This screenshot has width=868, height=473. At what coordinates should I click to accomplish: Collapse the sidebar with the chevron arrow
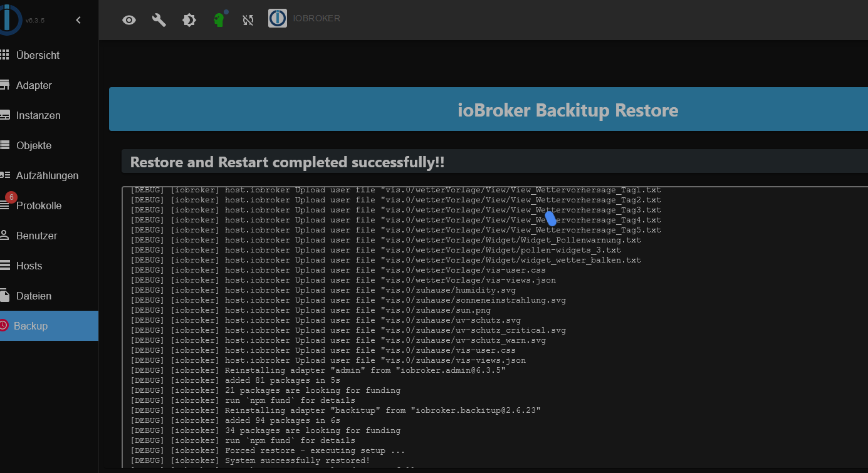[78, 20]
